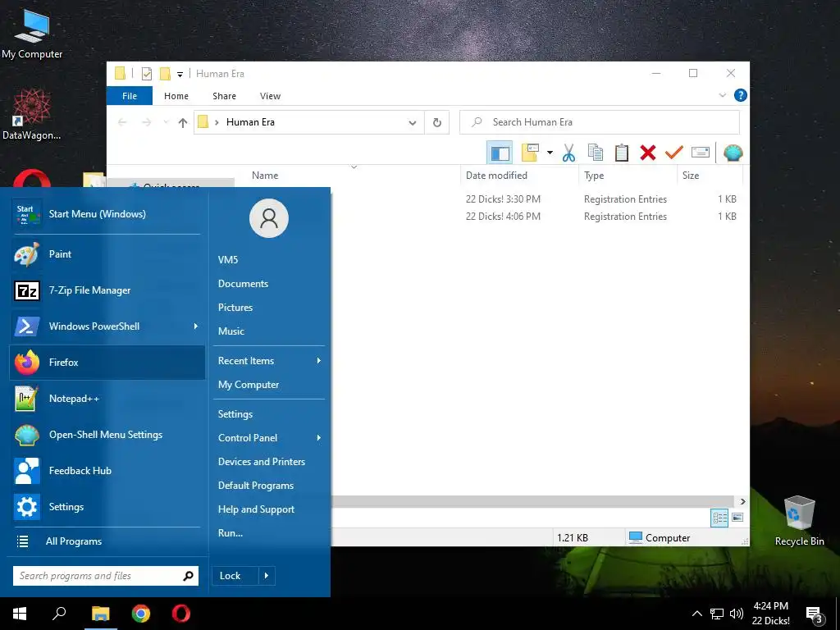Screen dimensions: 840x630
Task: Click the orange checkmark Properties icon
Action: tap(674, 153)
